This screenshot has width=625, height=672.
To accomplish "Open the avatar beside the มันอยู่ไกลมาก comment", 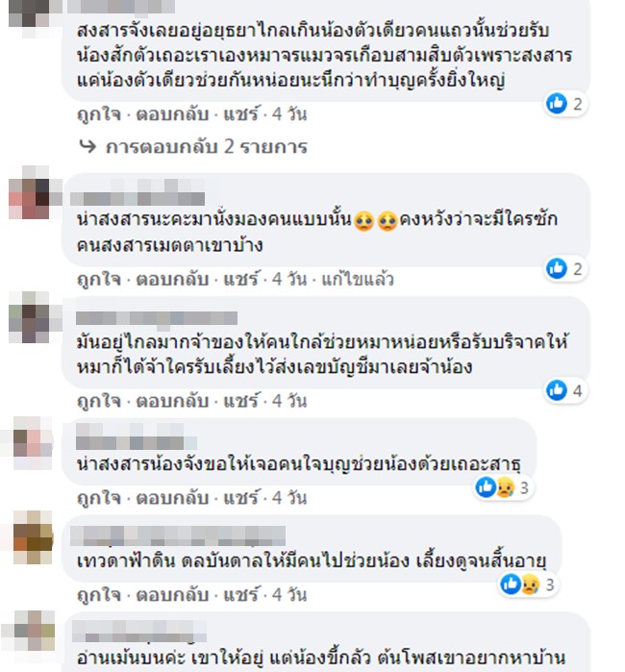I will [x=29, y=317].
